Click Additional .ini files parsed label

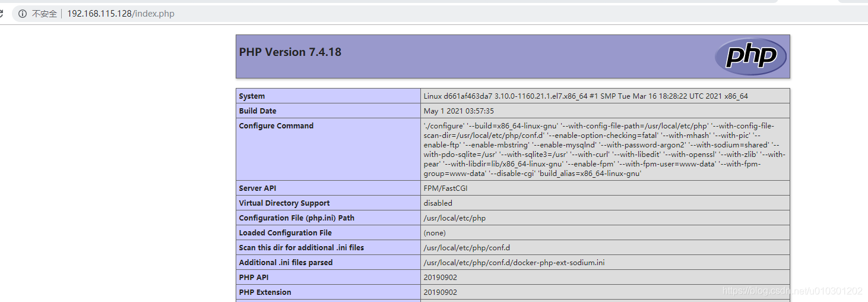(286, 263)
